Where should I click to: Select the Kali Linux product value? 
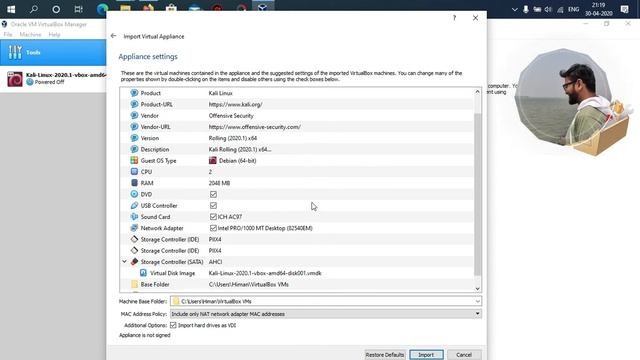point(220,93)
